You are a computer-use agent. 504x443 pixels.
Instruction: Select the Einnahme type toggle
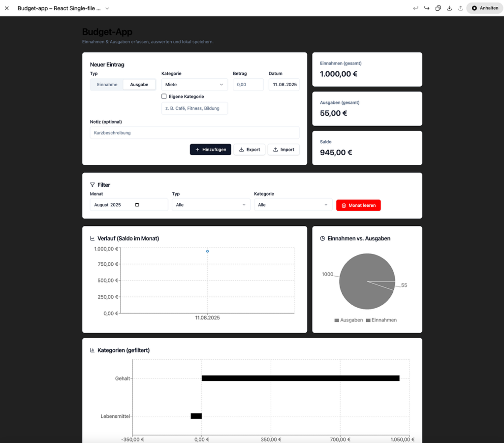click(x=107, y=85)
